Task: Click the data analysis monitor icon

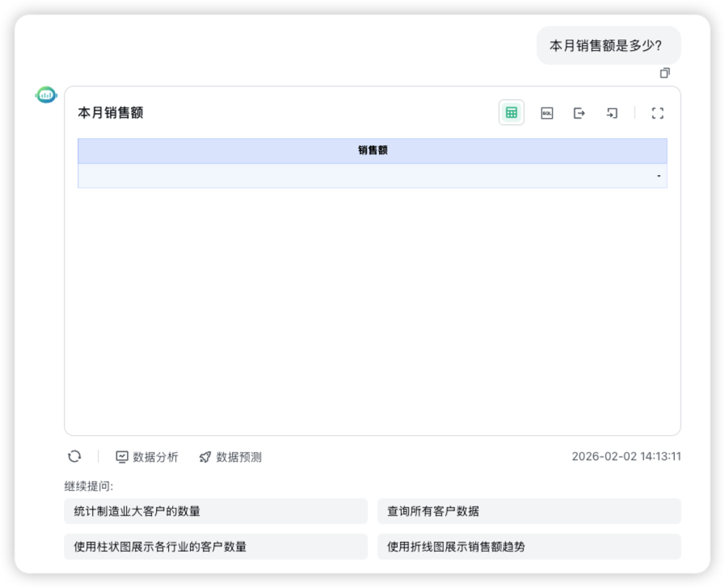Action: (123, 456)
